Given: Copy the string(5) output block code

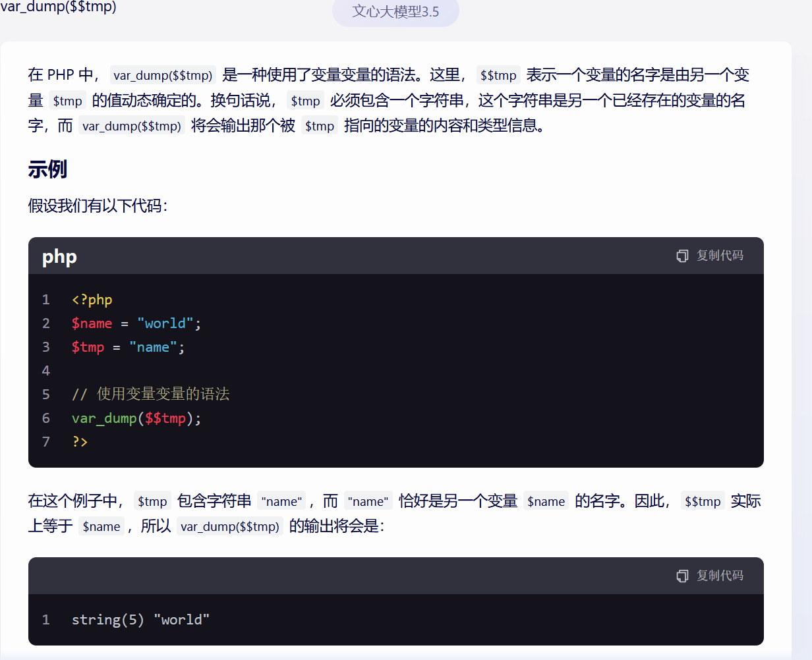Looking at the screenshot, I should click(710, 576).
